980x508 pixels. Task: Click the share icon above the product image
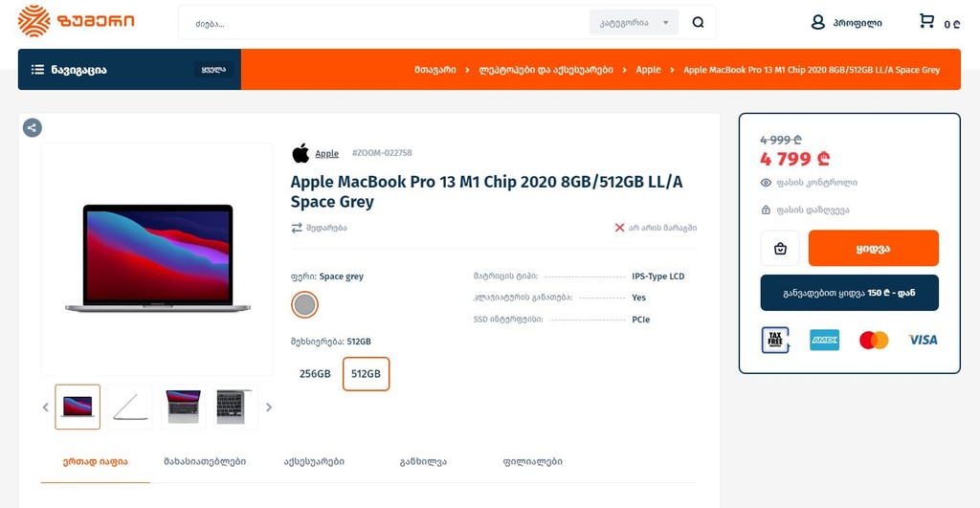click(33, 127)
